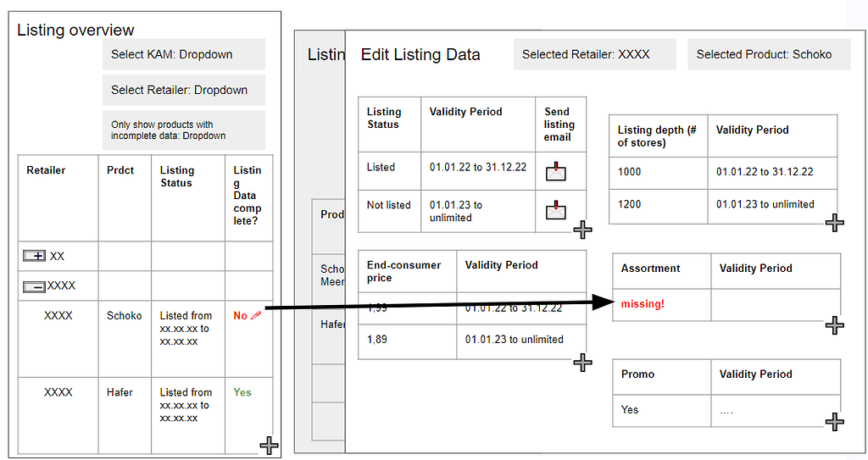Screen dimensions: 868x460
Task: Open the incomplete data filter dropdown
Action: [184, 130]
